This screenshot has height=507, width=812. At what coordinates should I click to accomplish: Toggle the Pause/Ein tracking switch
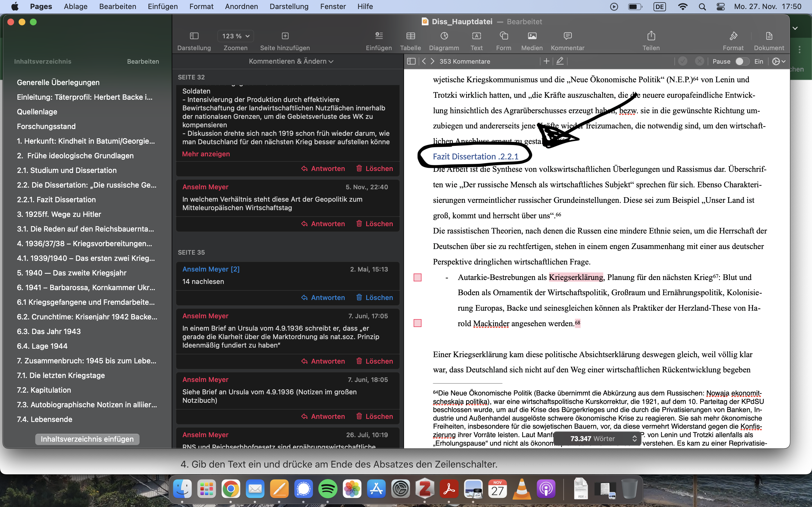tap(742, 61)
